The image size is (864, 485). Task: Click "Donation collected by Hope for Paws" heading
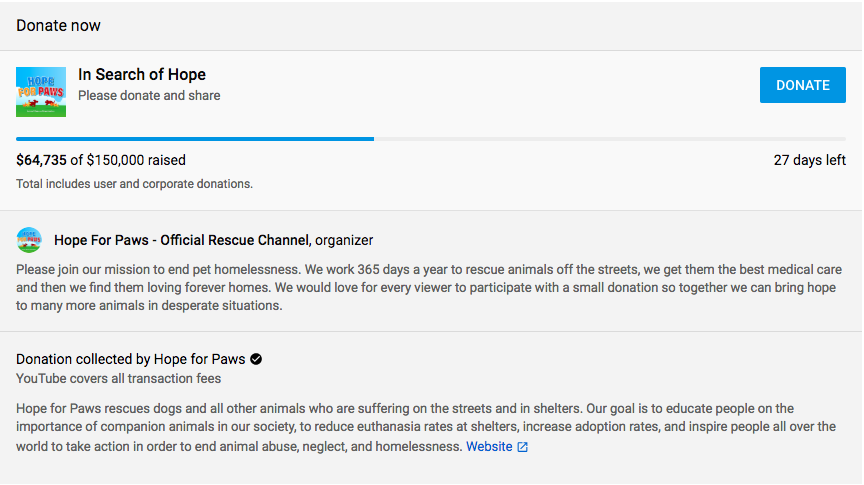point(130,359)
